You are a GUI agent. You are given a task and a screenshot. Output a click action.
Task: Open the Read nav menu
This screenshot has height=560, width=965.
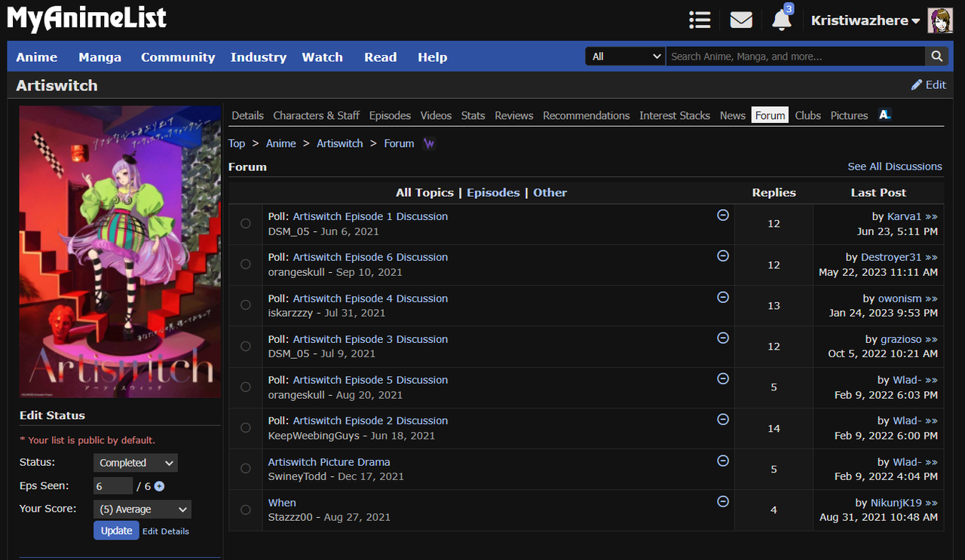point(381,57)
